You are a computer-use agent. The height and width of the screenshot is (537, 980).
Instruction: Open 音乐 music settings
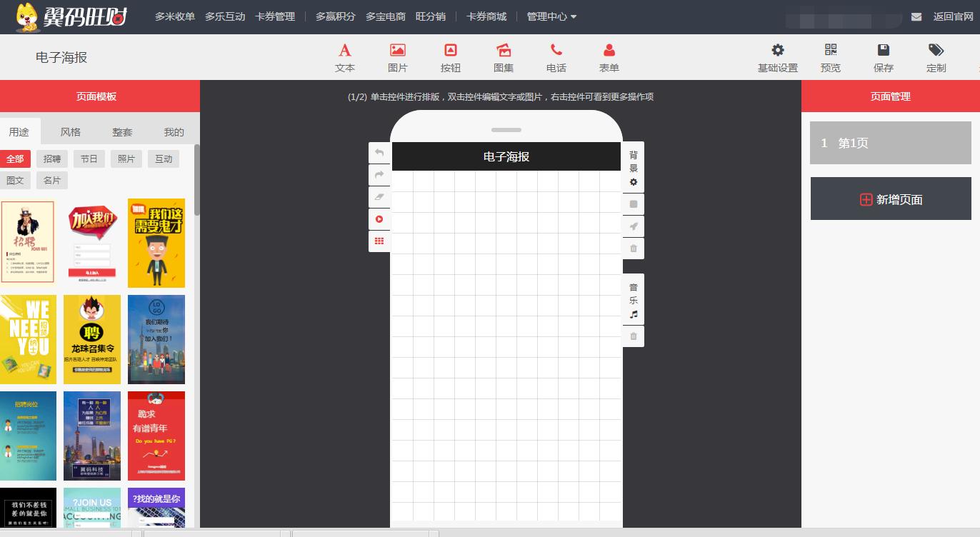(x=634, y=299)
